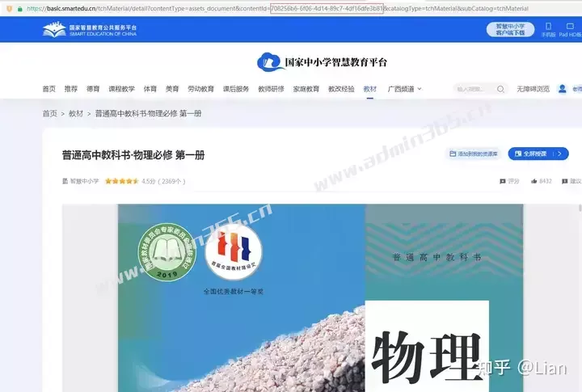Click the search magnifier icon

(x=500, y=89)
